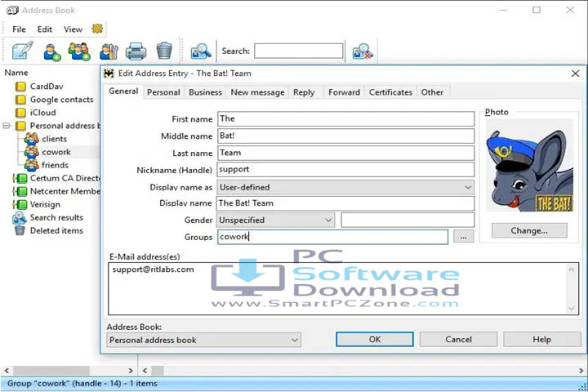
Task: Open Search results in the tree
Action: tap(47, 217)
